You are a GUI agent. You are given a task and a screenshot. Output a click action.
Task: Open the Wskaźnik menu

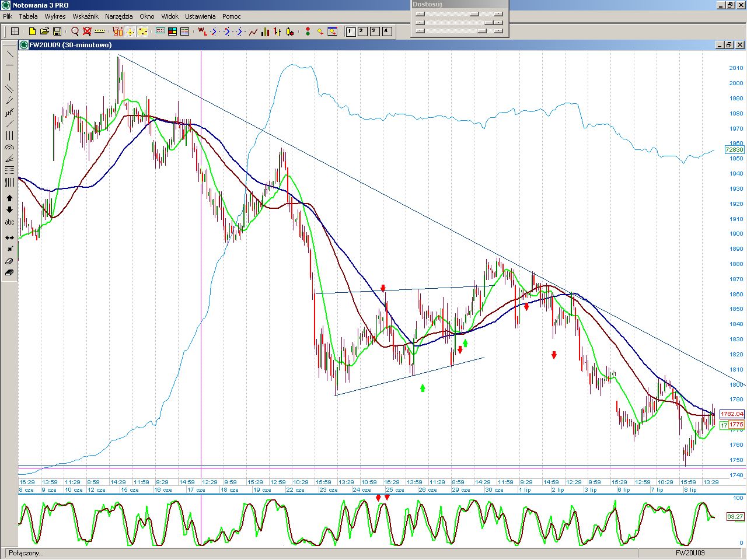click(x=85, y=16)
